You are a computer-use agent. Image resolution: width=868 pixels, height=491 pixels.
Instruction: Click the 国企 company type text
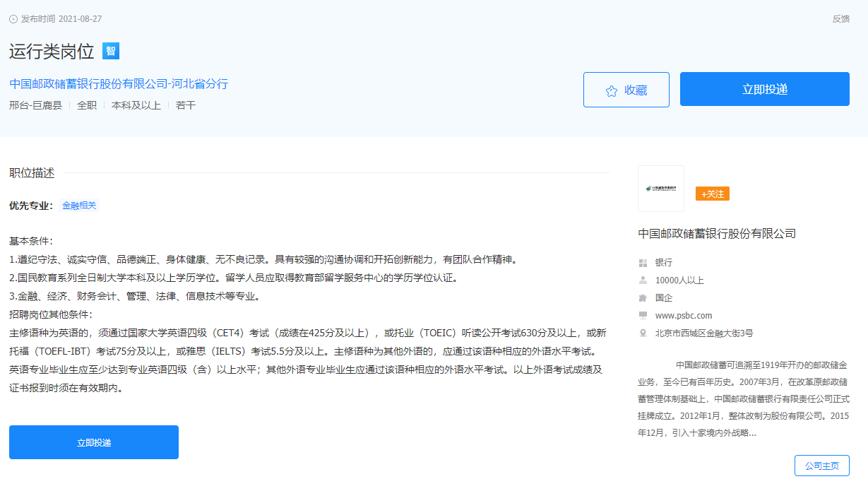coord(664,298)
